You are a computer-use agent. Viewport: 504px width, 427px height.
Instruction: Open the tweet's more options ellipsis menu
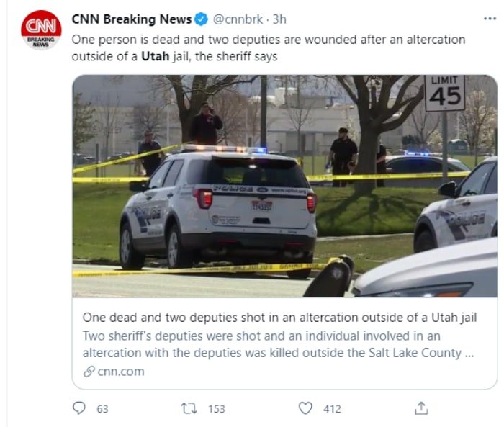tap(490, 19)
